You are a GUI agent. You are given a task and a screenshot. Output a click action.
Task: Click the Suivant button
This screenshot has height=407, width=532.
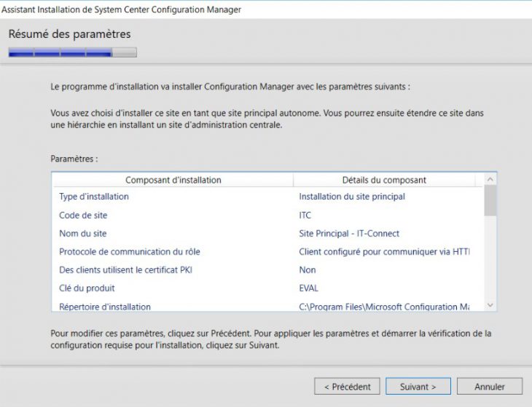(418, 387)
